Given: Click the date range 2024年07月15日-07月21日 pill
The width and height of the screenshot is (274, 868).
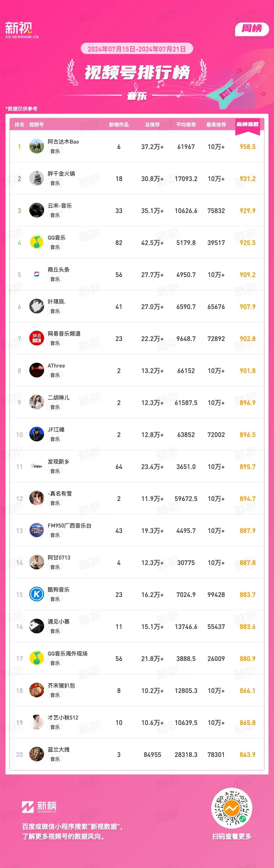Looking at the screenshot, I should coord(137,49).
